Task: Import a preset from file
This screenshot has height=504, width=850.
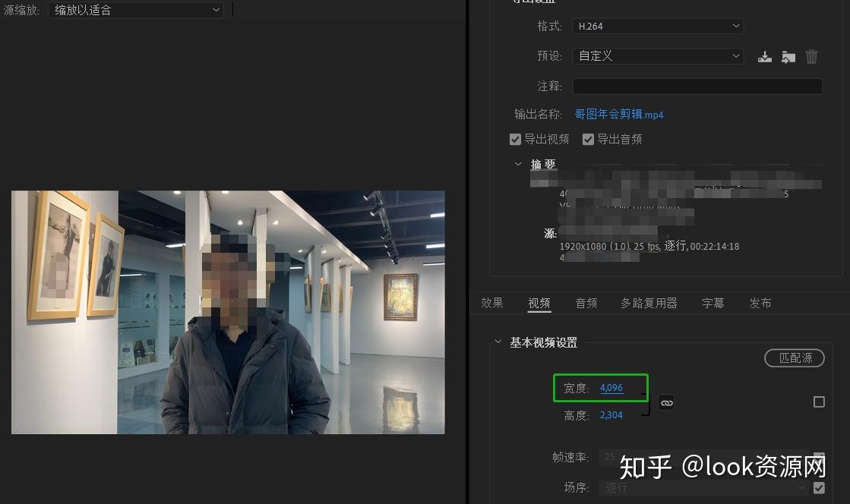Action: 788,56
